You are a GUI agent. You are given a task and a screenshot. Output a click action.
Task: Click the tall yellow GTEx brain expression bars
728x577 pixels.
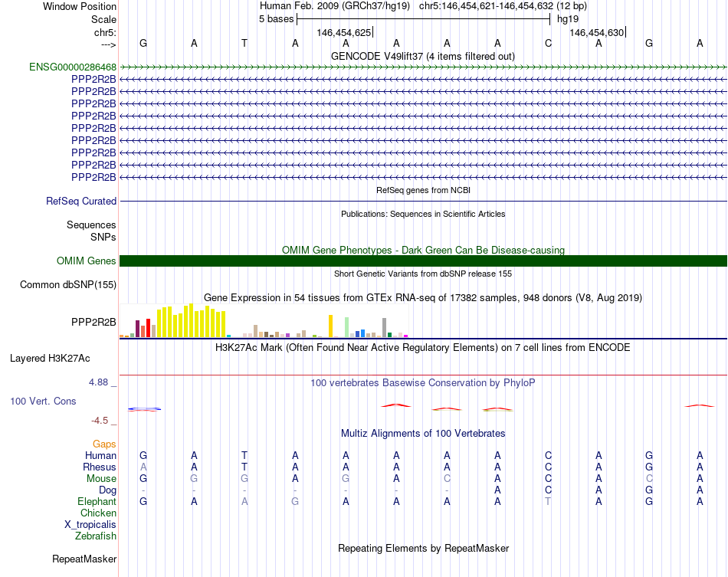pos(192,320)
